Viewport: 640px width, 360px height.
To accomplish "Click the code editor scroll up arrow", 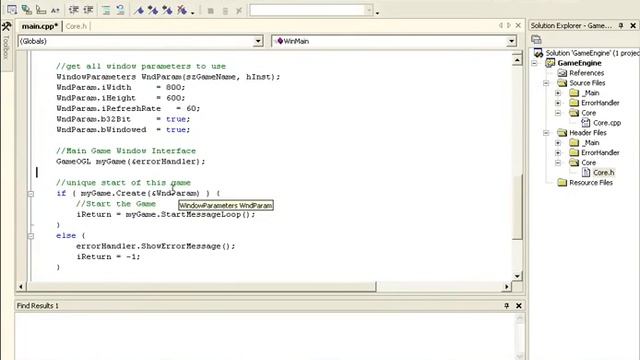I will pyautogui.click(x=517, y=60).
